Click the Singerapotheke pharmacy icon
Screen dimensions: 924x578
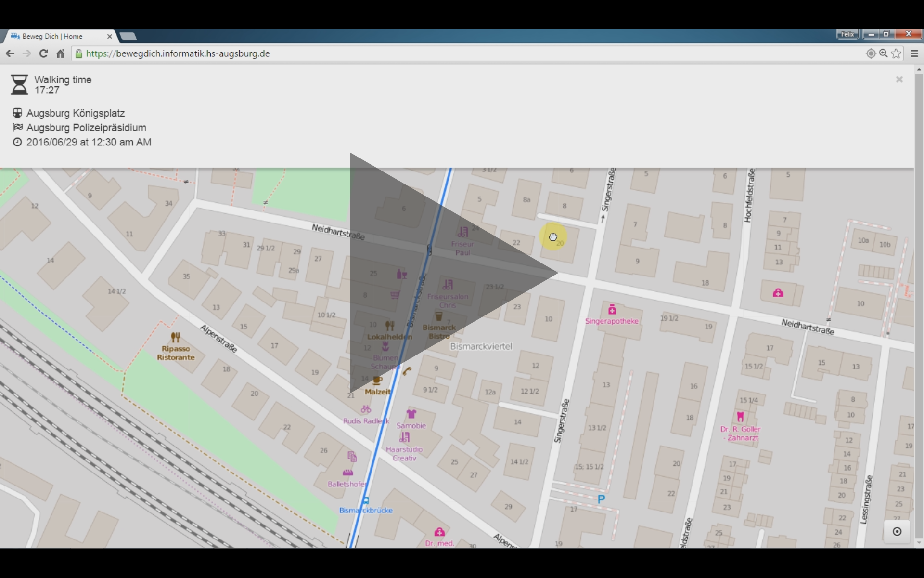[612, 309]
